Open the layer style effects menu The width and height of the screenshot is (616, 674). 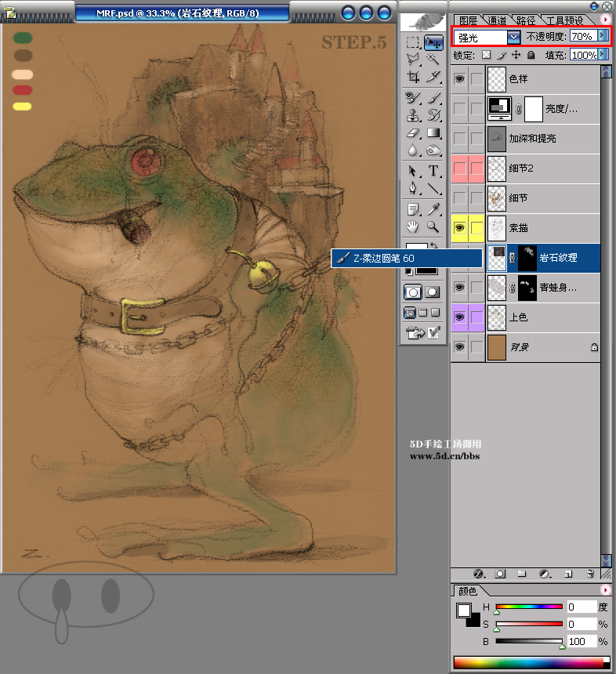click(479, 574)
